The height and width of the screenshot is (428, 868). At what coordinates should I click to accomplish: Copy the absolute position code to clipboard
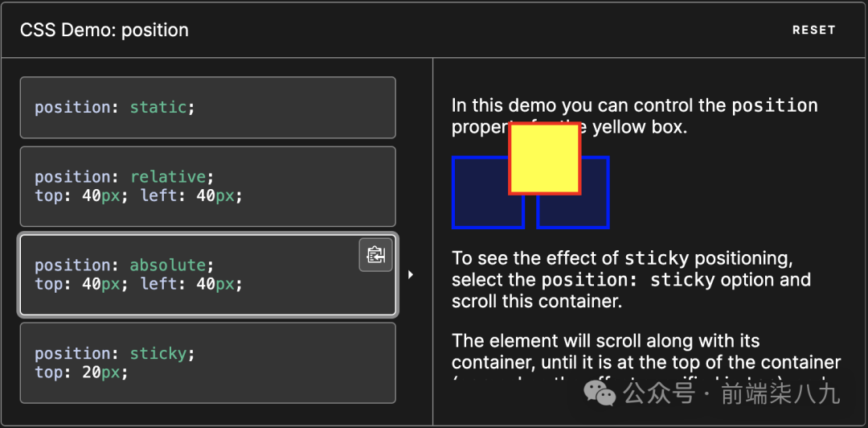(376, 255)
